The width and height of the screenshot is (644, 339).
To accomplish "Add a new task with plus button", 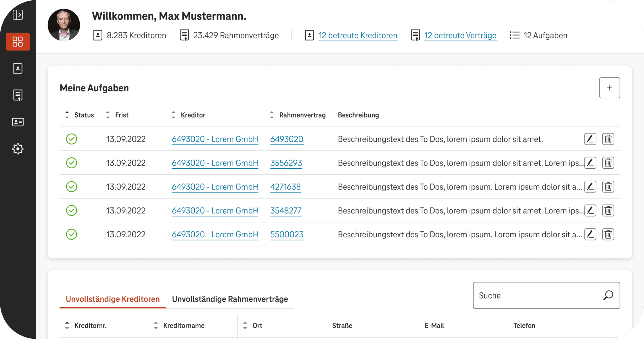I will point(609,88).
